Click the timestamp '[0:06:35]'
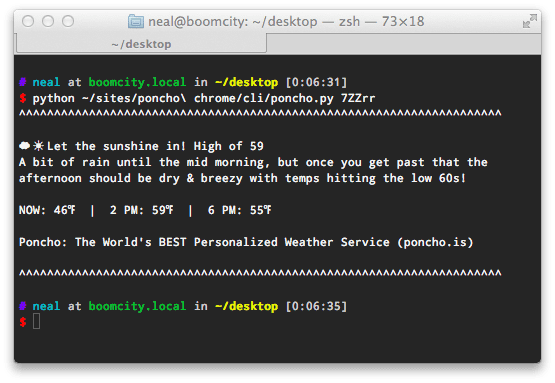555x383 pixels. pos(316,306)
